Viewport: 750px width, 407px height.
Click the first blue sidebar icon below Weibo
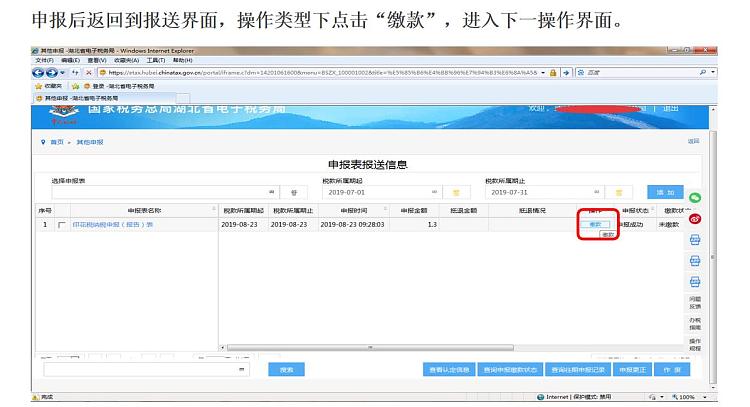(x=695, y=240)
